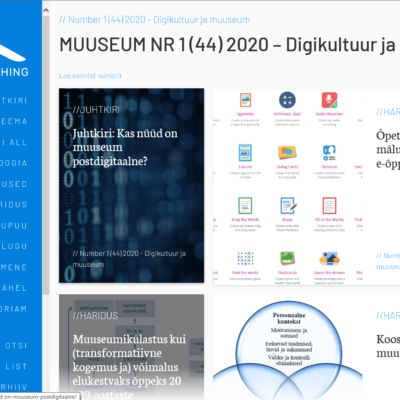This screenshot has width=400, height=400.
Task: Open article 'Muuseumikülastus kui (transformatiivne kogemus ja) võimalus'
Action: pyautogui.click(x=129, y=367)
